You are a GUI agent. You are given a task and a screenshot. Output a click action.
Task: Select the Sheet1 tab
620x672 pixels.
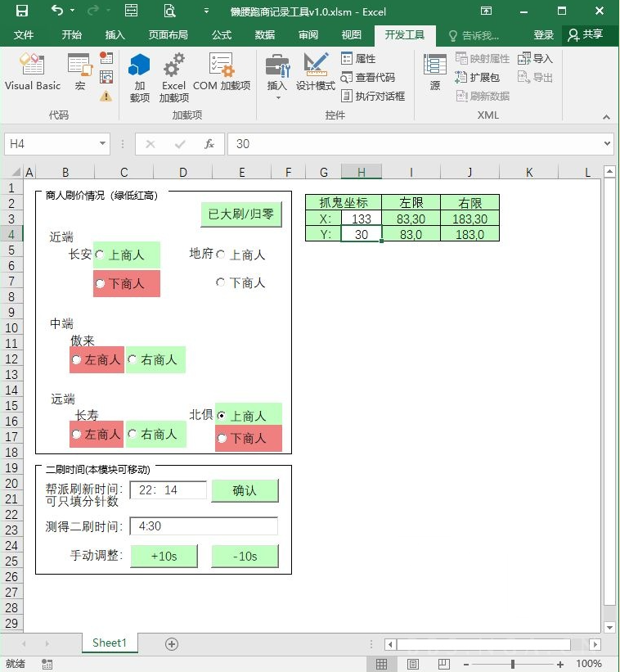(110, 643)
